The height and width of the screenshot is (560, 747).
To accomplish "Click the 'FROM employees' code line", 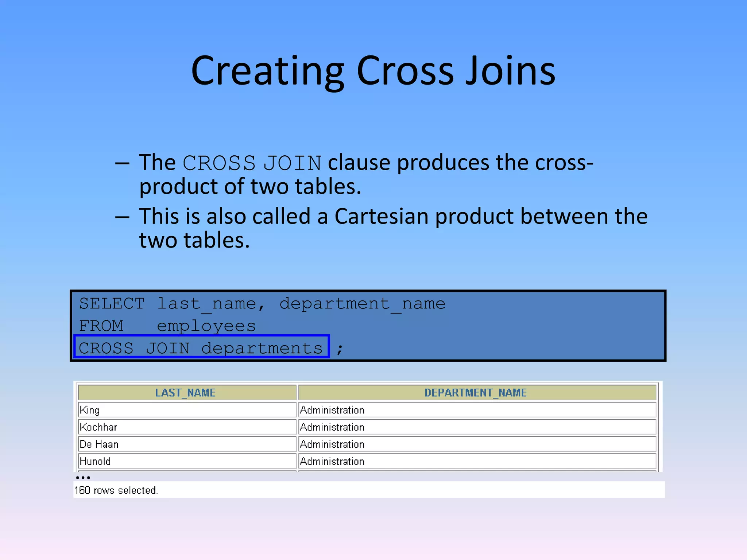I will tap(167, 326).
